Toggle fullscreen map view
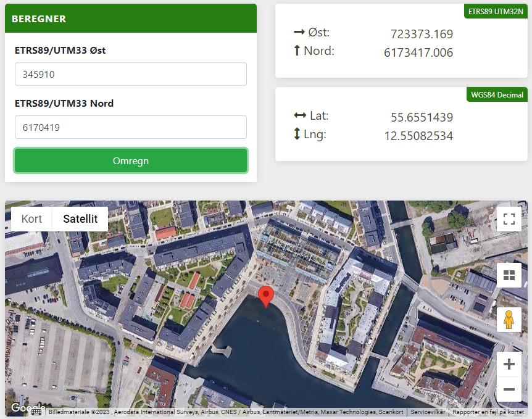532x419 pixels. (509, 219)
